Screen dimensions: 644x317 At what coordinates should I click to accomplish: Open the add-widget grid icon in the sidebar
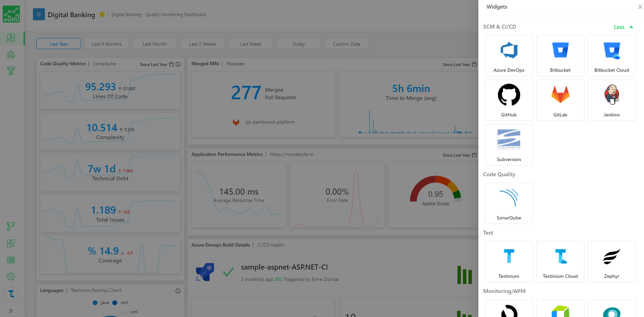click(x=11, y=243)
